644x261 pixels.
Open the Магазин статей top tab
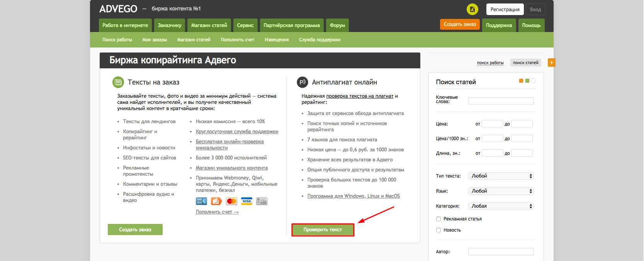[x=209, y=25]
